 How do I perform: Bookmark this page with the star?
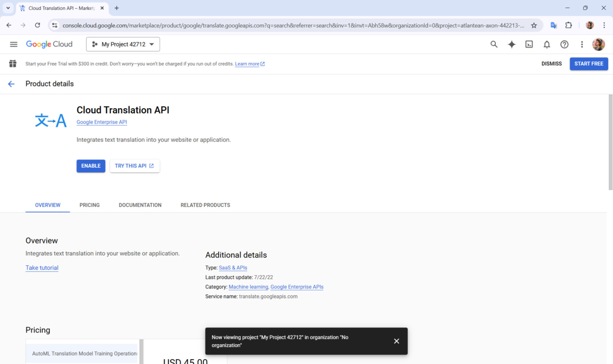pos(534,25)
